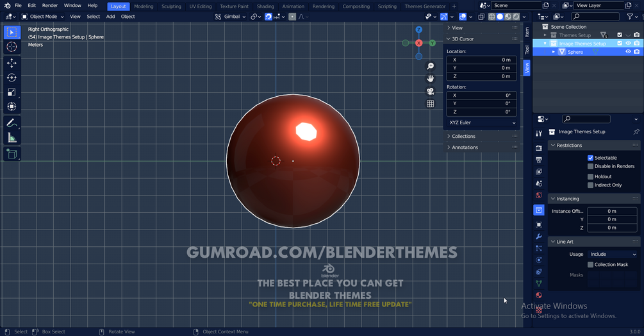Screen dimensions: 644x336
Task: Enable the Indirect Only checkbox
Action: coord(590,185)
